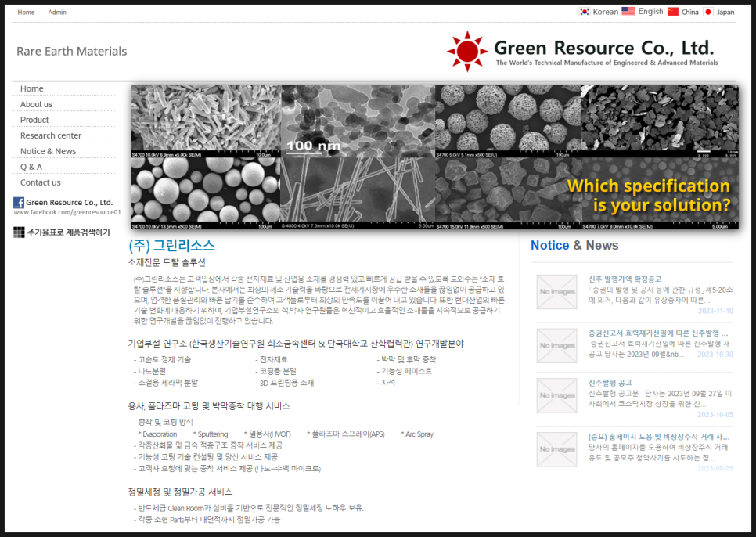Click the 코팅용 분말 list item
756x537 pixels.
(278, 371)
